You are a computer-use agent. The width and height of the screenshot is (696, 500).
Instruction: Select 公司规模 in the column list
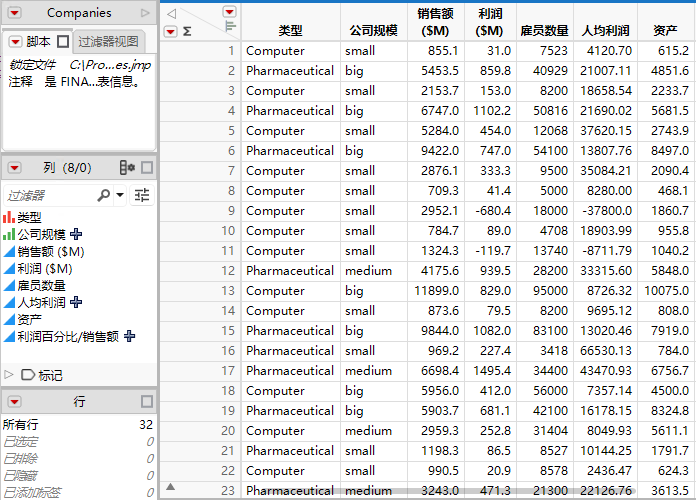pos(41,234)
